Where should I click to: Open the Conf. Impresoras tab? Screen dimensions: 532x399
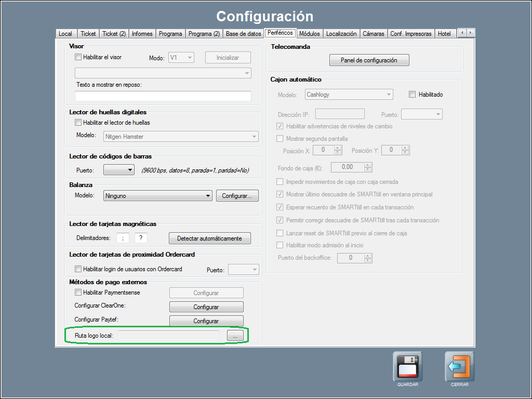click(x=410, y=34)
